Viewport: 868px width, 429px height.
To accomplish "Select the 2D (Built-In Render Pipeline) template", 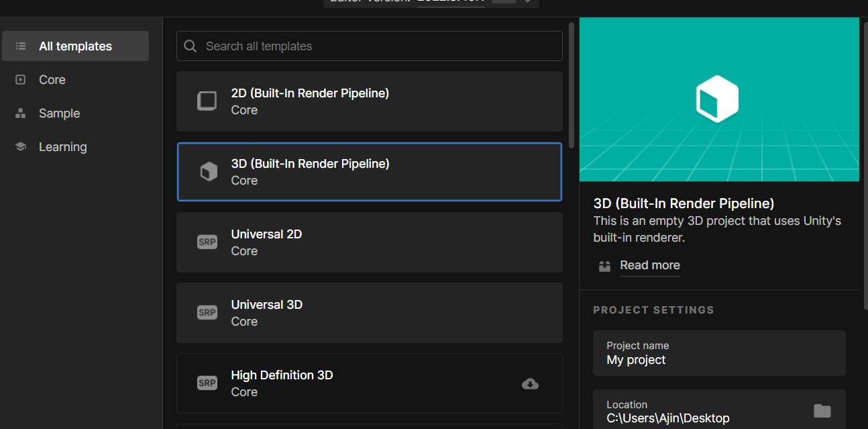I will (x=370, y=101).
